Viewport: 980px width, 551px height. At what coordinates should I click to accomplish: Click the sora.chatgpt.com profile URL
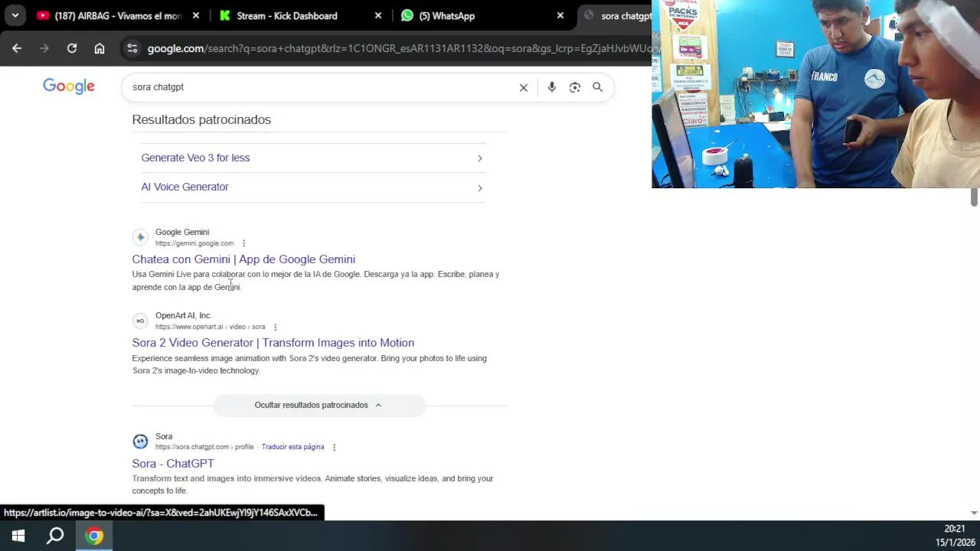tap(204, 447)
